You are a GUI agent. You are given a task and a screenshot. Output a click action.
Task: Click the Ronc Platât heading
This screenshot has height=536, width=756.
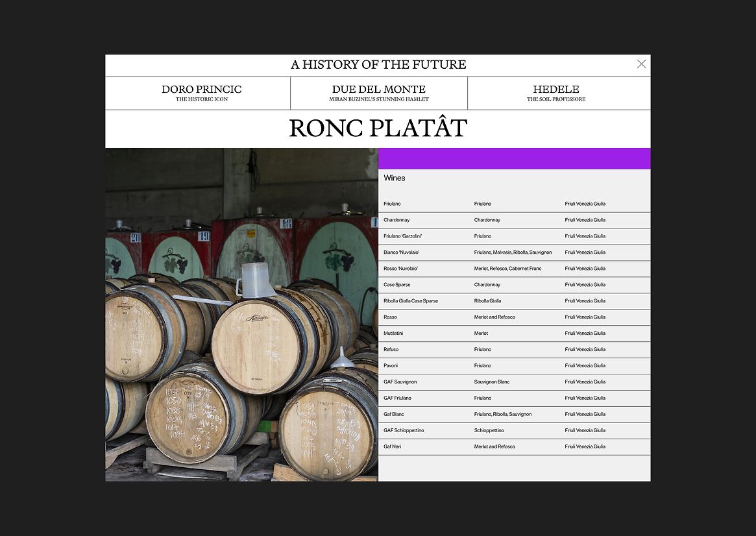pos(378,128)
